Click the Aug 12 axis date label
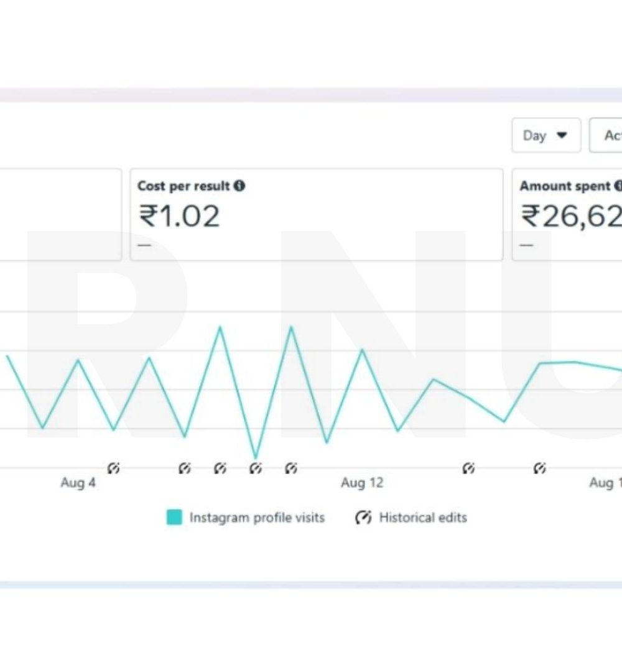Image resolution: width=622 pixels, height=672 pixels. 362,483
